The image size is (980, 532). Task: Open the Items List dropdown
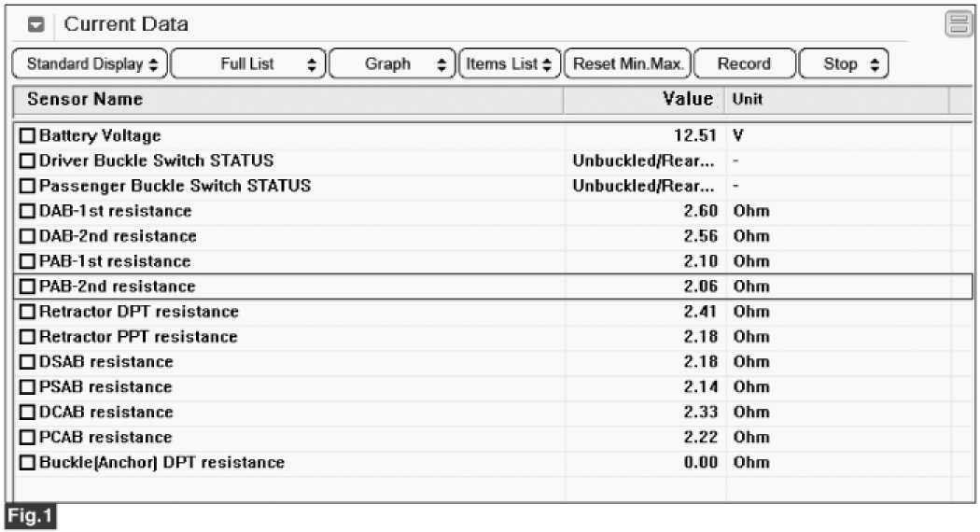510,64
